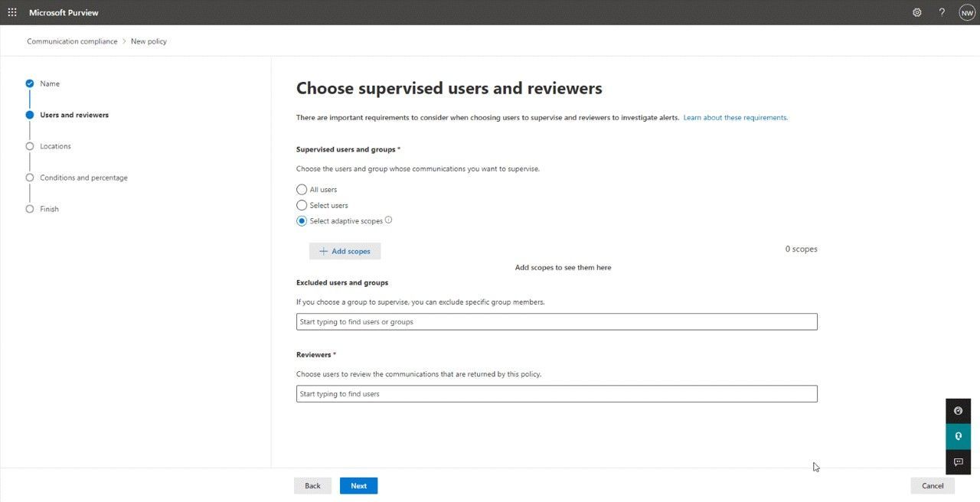Click the adaptive scopes info icon

[388, 220]
